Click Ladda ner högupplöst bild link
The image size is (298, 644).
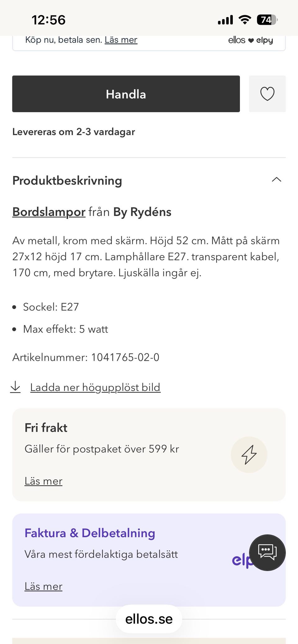[95, 387]
